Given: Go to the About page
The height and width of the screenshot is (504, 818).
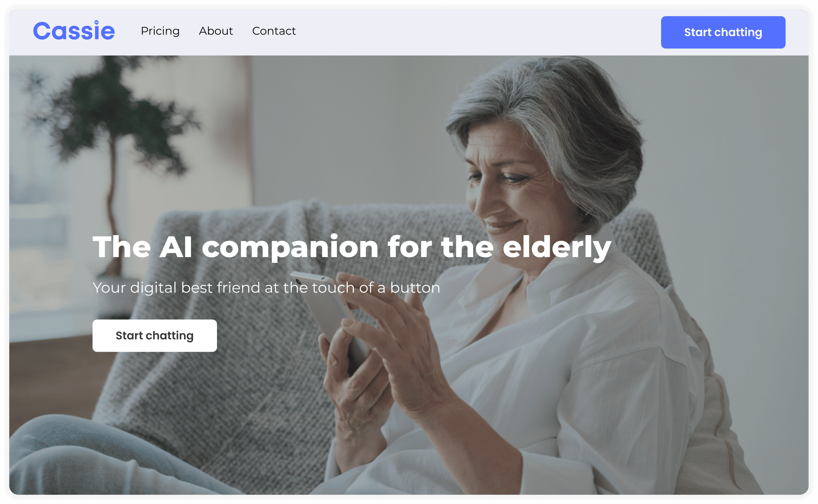Looking at the screenshot, I should [216, 31].
